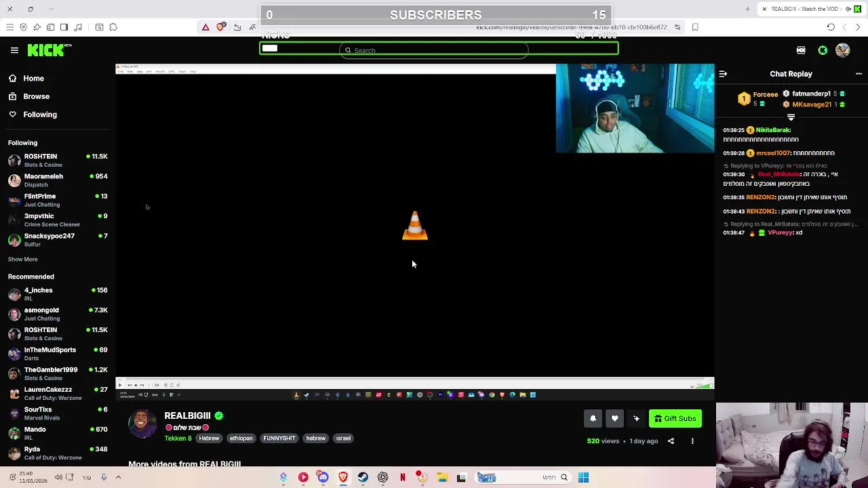This screenshot has height=488, width=868.
Task: Open Maorameleh channel in Following list
Action: click(58, 180)
